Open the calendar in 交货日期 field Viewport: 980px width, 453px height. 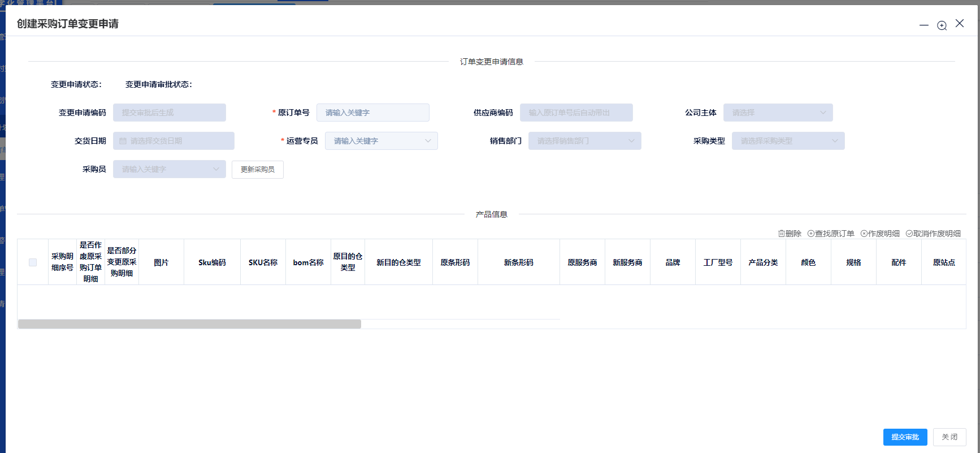click(123, 141)
